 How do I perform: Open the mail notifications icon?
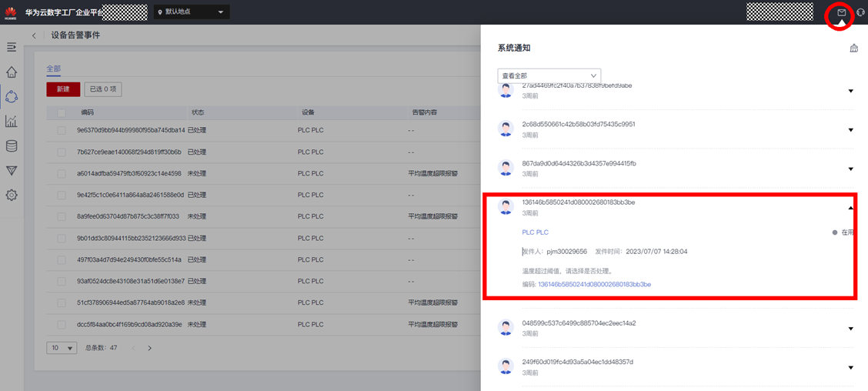coord(841,13)
